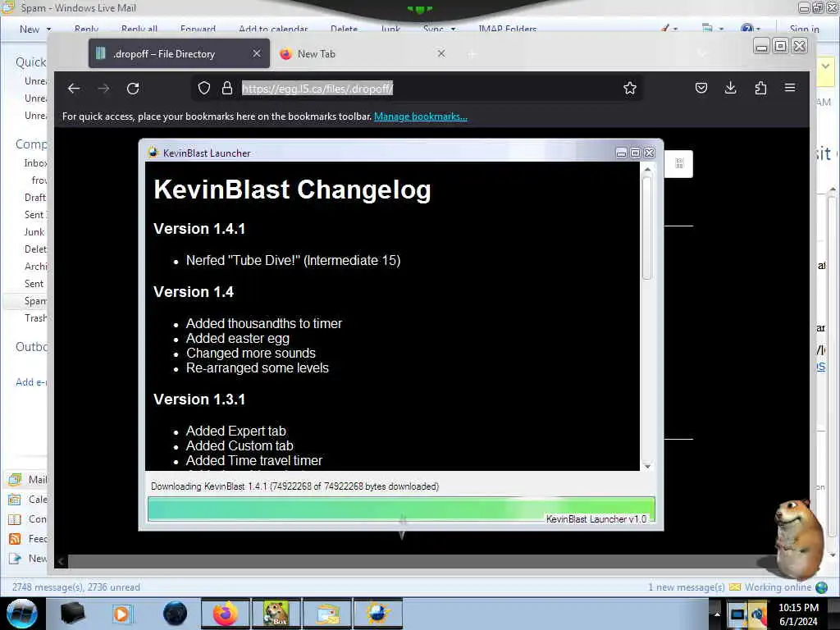Open the Firefox hamburger menu
The height and width of the screenshot is (630, 840).
790,87
